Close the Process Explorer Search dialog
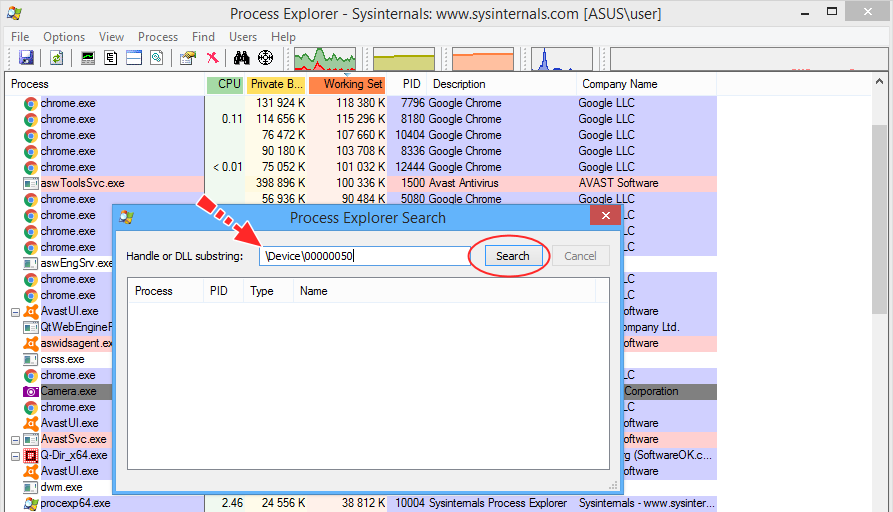Image resolution: width=893 pixels, height=512 pixels. tap(605, 215)
